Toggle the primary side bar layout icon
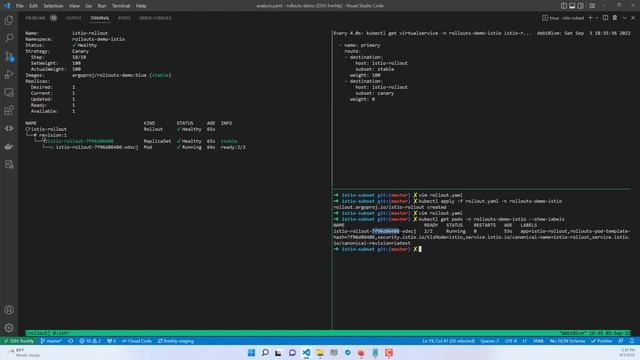 [564, 6]
